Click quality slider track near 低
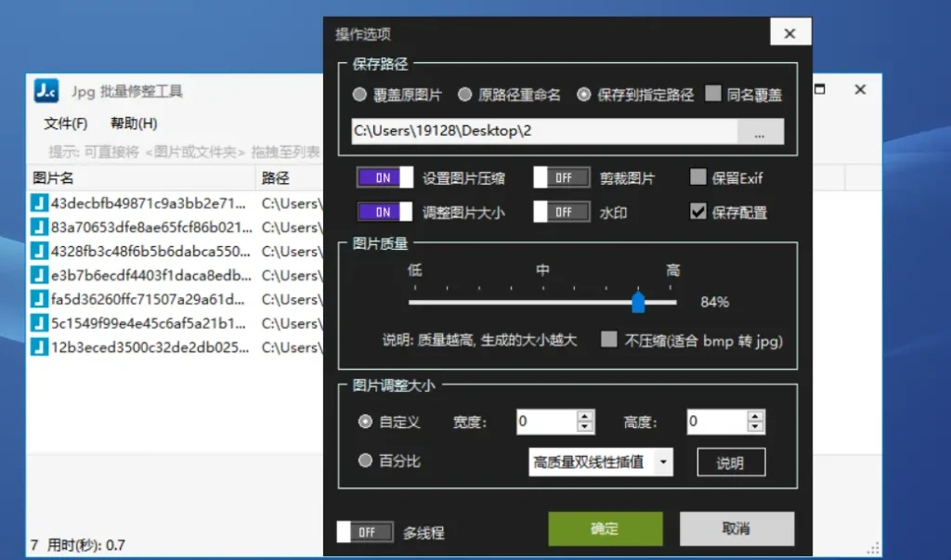Image resolution: width=951 pixels, height=560 pixels. pos(416,302)
